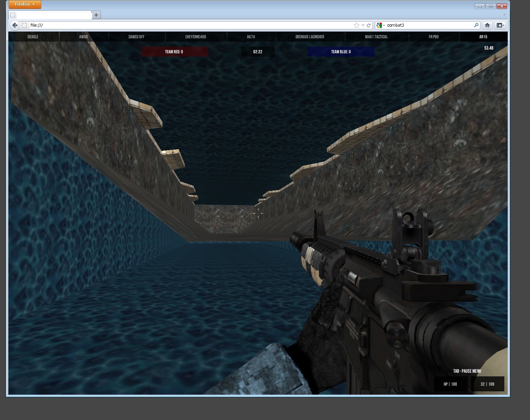Select the DEAGLE weapon
This screenshot has width=530, height=420.
click(33, 37)
